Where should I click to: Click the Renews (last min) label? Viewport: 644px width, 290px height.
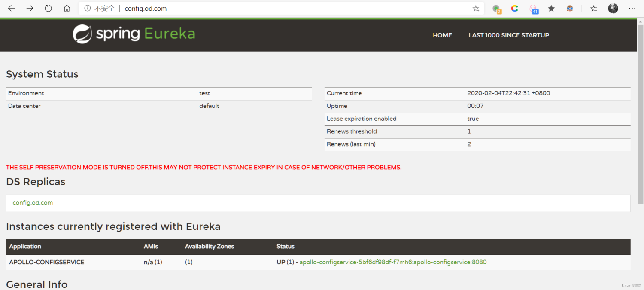click(x=351, y=144)
